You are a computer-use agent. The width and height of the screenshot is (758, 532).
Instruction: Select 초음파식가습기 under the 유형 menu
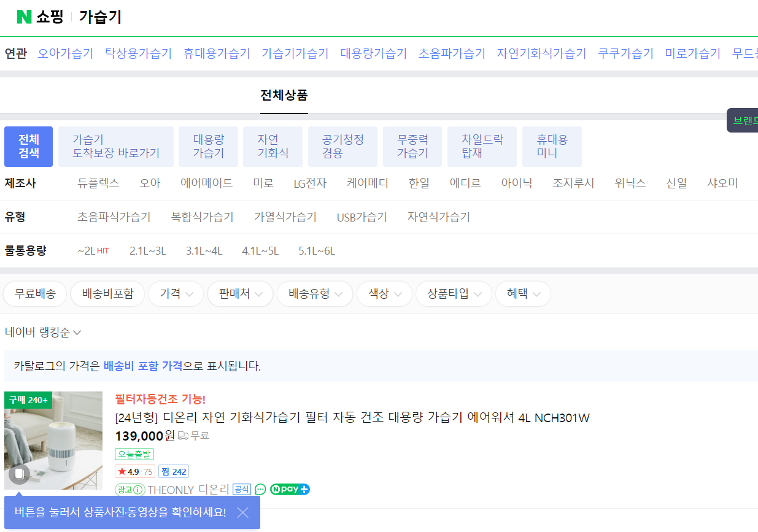(x=114, y=217)
